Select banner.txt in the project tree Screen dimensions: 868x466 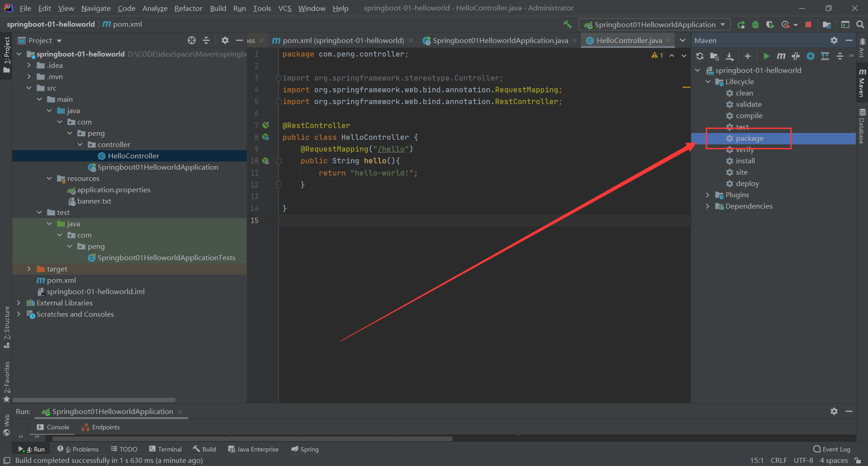click(94, 201)
